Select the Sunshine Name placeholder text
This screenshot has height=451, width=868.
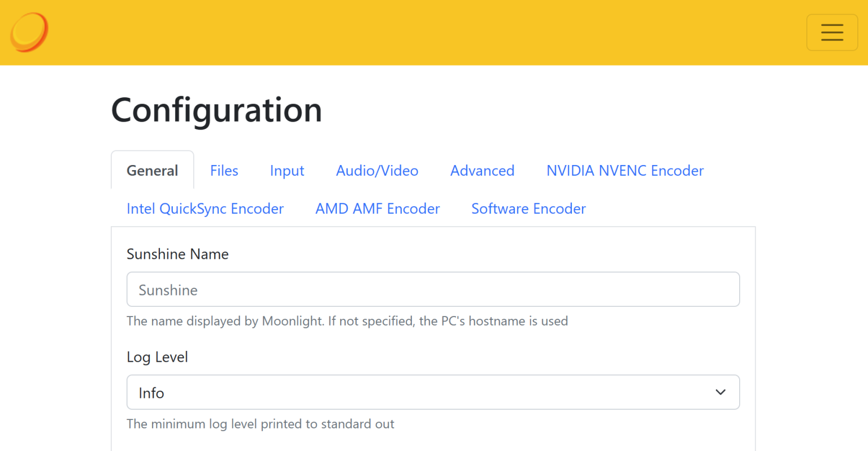[x=168, y=289]
